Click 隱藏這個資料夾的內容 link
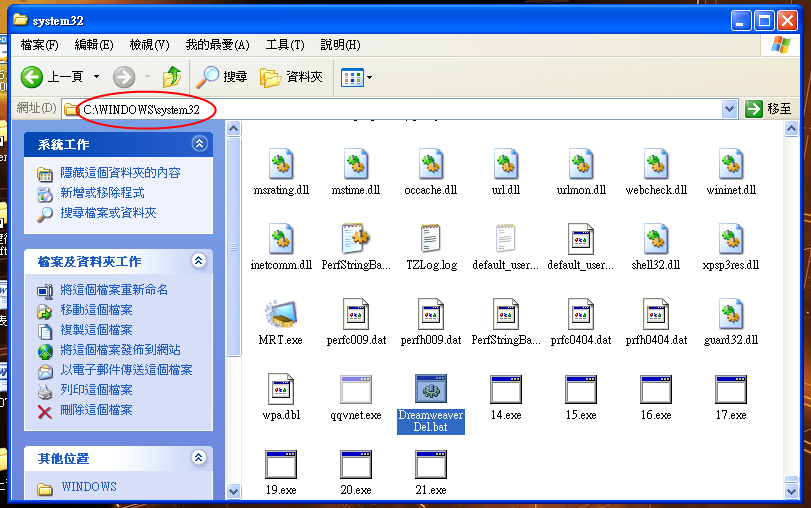This screenshot has height=508, width=811. point(120,173)
